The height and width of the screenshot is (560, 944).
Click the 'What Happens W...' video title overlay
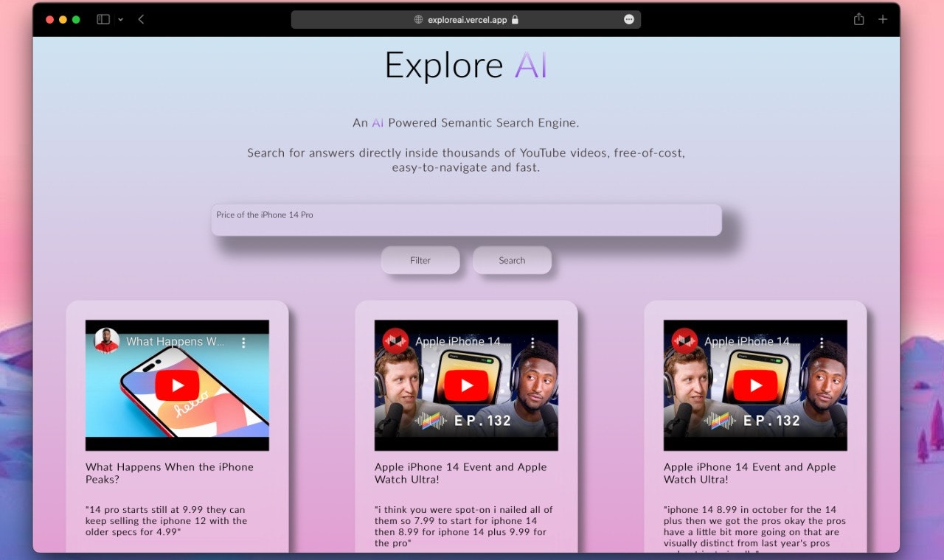(175, 341)
